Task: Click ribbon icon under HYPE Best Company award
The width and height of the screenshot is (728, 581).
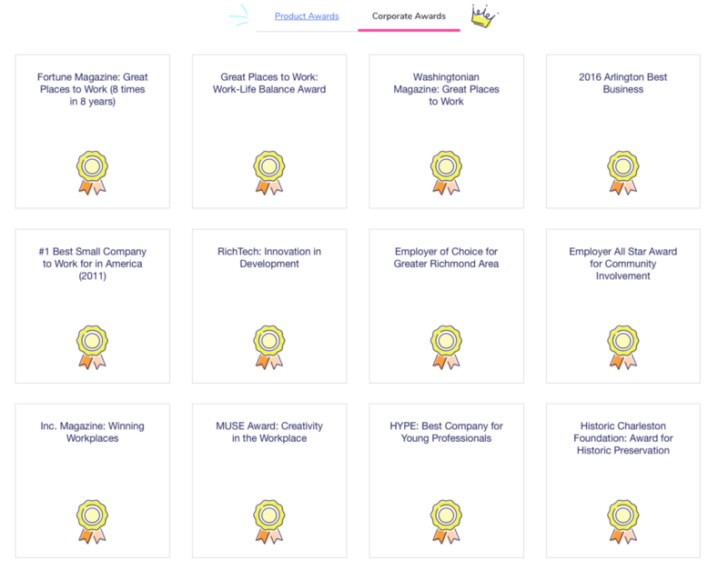Action: tap(446, 522)
